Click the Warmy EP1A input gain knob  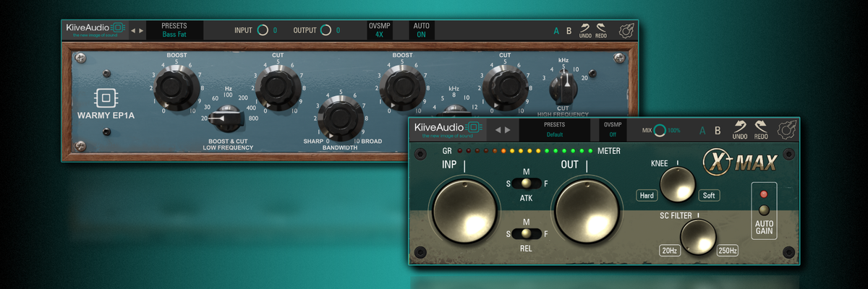pyautogui.click(x=263, y=30)
